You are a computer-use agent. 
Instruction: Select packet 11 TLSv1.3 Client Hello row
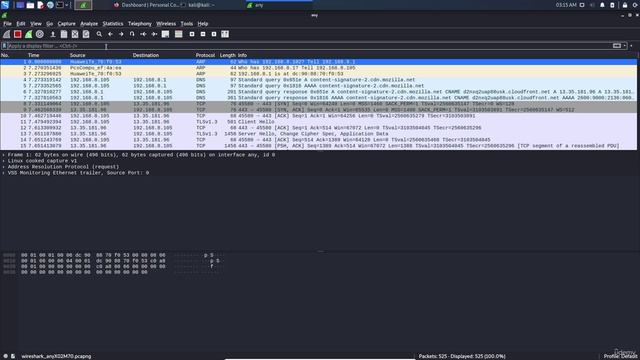click(318, 122)
